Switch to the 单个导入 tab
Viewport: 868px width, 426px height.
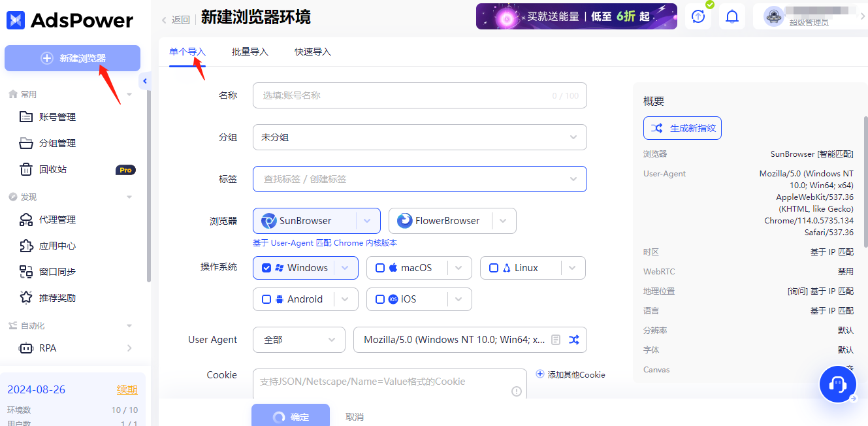pos(187,52)
